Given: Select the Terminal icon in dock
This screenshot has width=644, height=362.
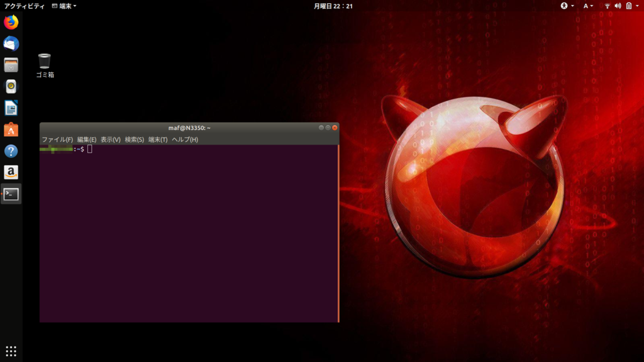Looking at the screenshot, I should [x=11, y=194].
